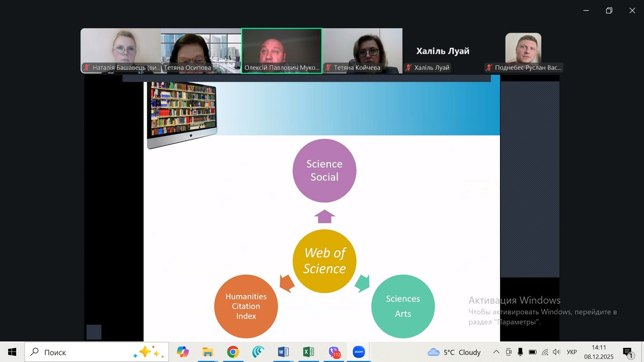This screenshot has width=644, height=362.
Task: Click the muted mic icon beside Халіль Луай
Action: [409, 67]
